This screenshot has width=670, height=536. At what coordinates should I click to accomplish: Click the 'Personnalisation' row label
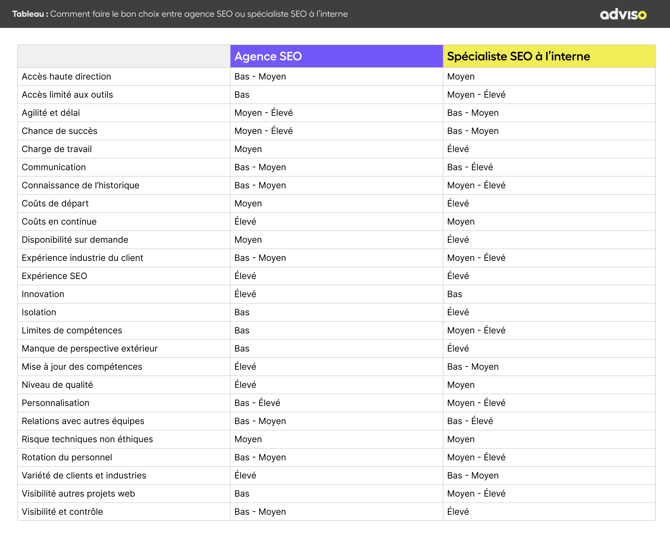click(55, 403)
